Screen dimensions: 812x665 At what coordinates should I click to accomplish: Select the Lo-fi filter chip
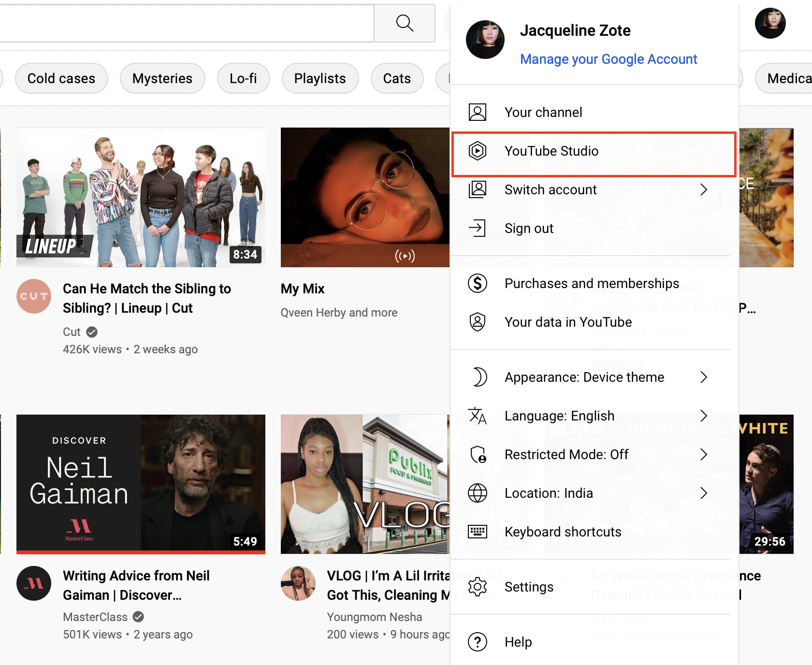coord(243,78)
